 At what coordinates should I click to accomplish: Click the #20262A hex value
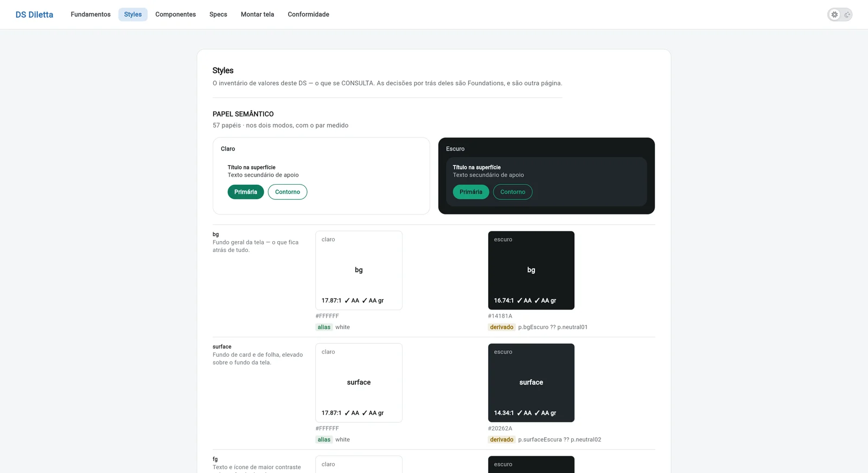point(500,428)
